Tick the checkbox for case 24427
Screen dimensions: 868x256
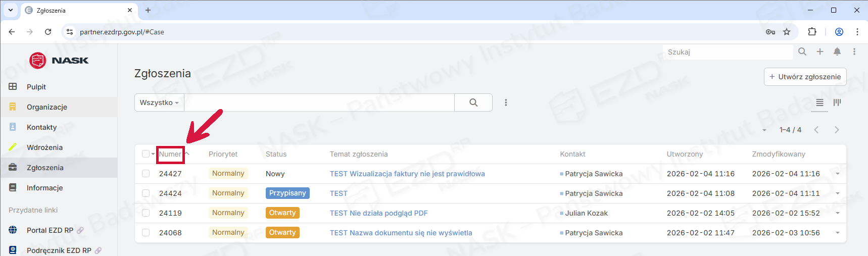click(x=146, y=174)
